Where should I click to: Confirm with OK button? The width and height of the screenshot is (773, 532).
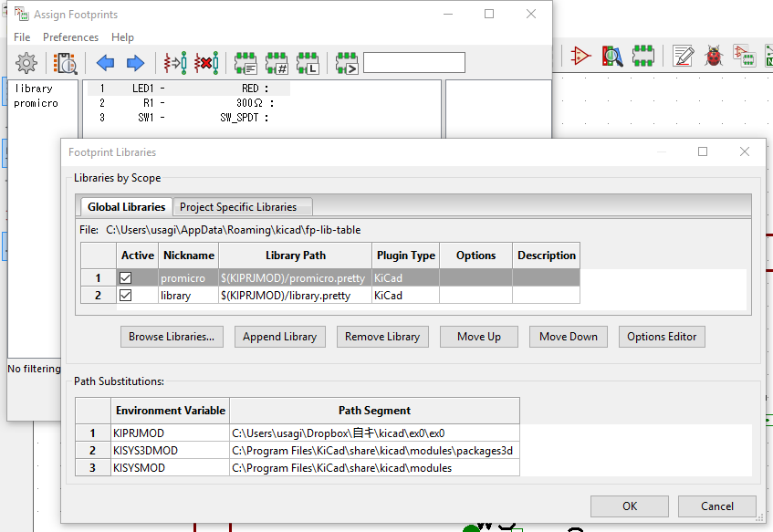[x=630, y=506]
